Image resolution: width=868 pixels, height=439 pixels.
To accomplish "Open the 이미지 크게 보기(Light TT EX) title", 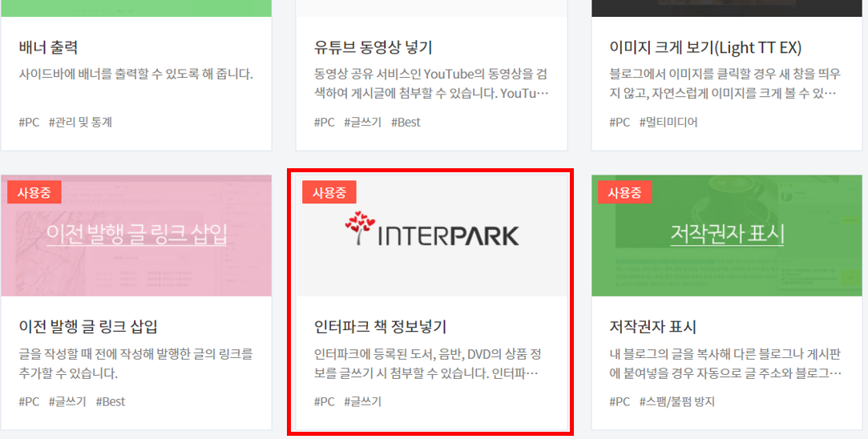I will click(x=705, y=47).
